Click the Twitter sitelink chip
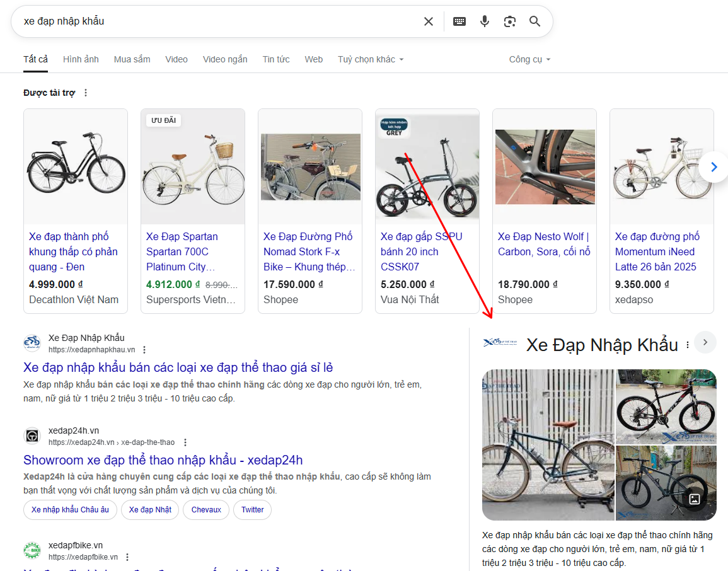The image size is (728, 571). coord(253,510)
